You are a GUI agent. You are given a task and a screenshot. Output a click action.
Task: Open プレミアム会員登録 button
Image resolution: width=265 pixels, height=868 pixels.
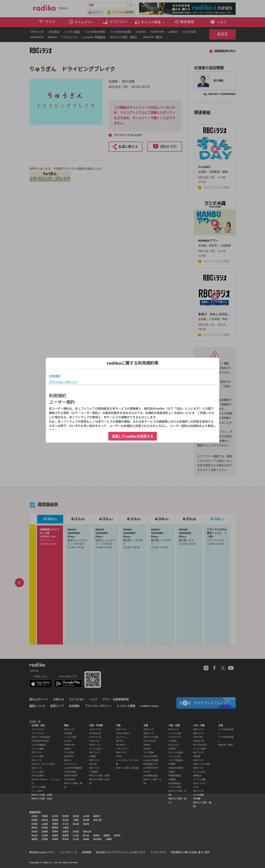coord(121,12)
